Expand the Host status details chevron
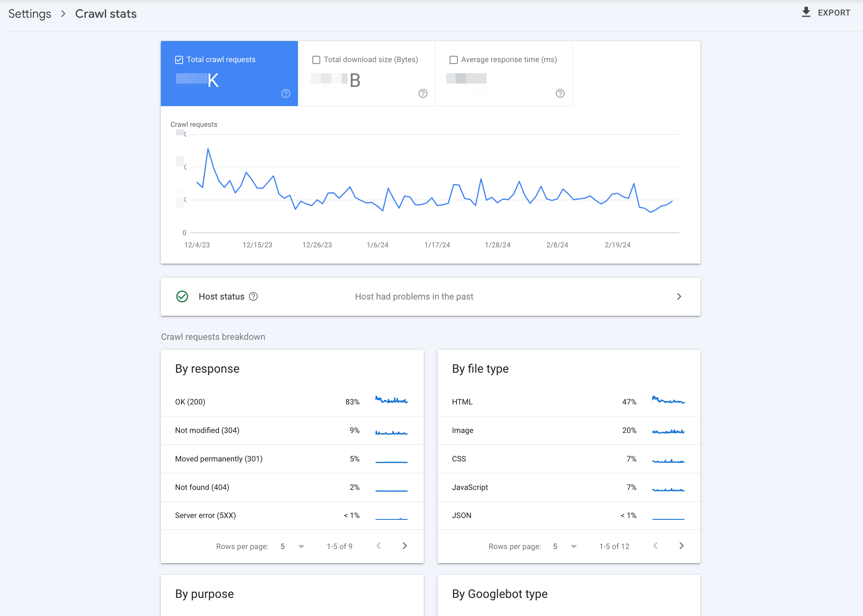 (x=679, y=297)
